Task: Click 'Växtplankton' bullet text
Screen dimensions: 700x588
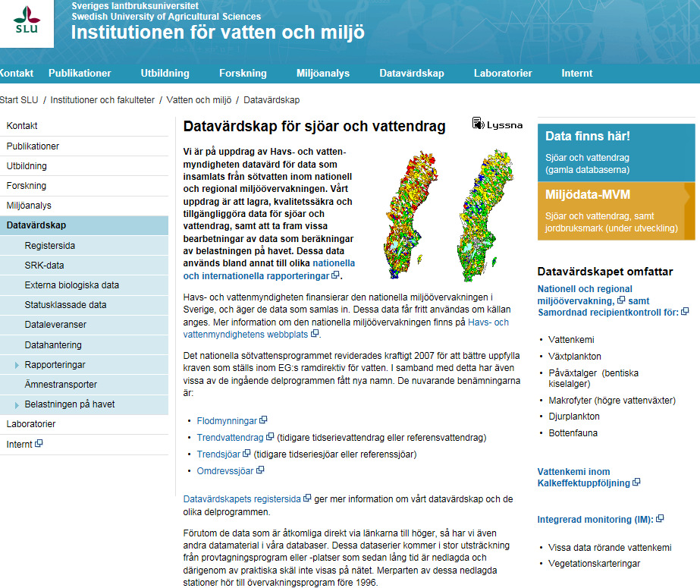Action: (x=575, y=357)
